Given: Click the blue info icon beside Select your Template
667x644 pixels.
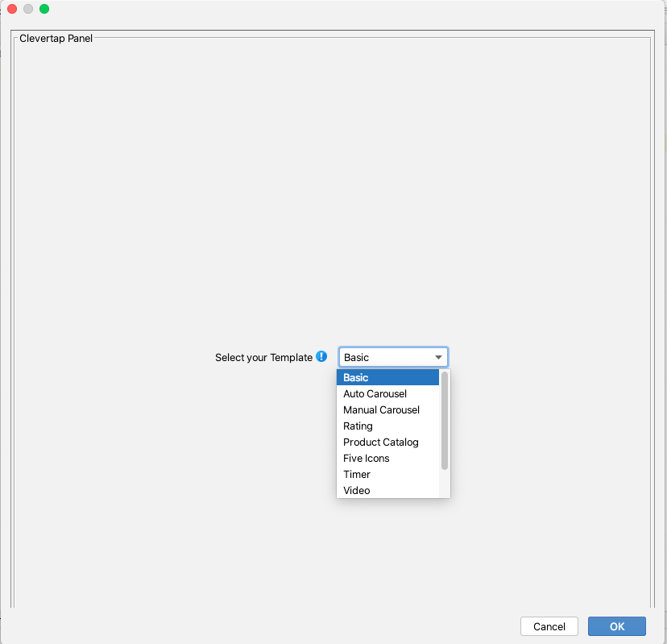Looking at the screenshot, I should [321, 357].
